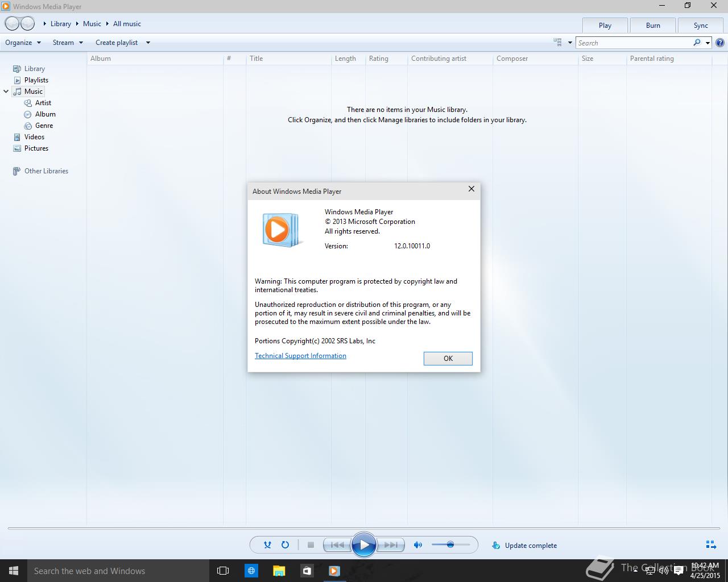728x582 pixels.
Task: Mute the volume speaker icon
Action: tap(418, 545)
